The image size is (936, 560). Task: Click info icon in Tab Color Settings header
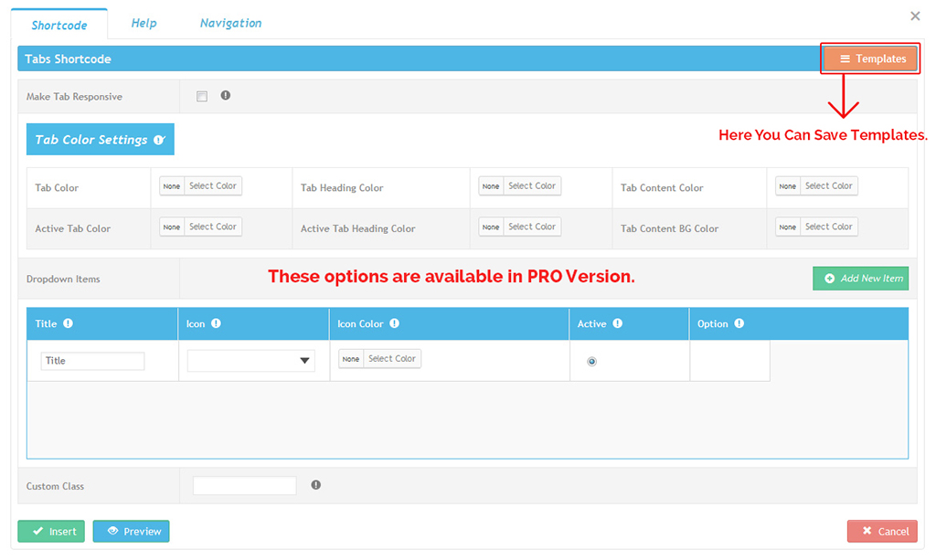coord(159,140)
